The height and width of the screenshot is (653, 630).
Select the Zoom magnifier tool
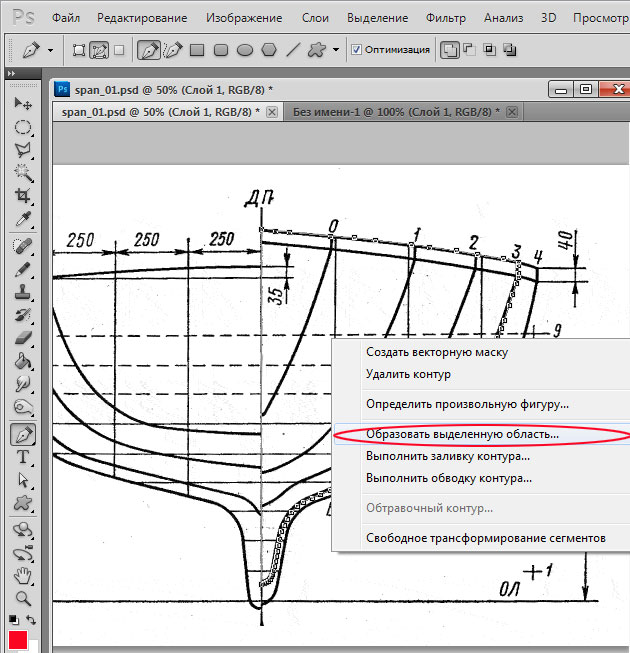[22, 598]
